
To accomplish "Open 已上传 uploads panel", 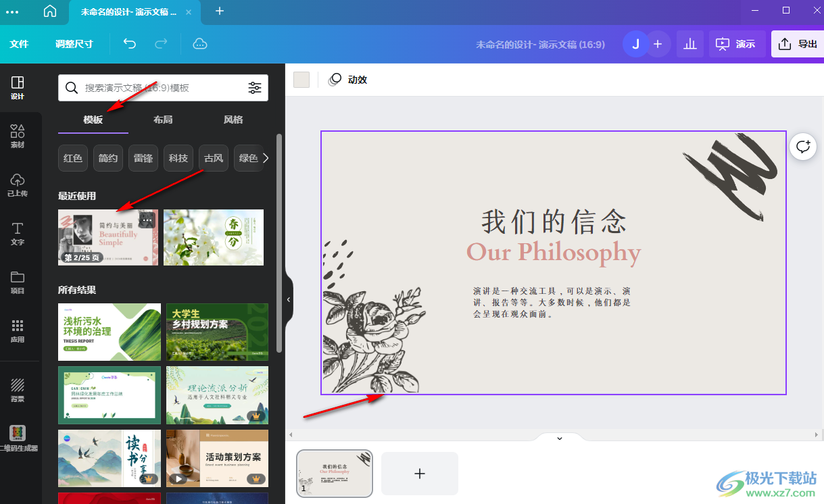I will [18, 185].
